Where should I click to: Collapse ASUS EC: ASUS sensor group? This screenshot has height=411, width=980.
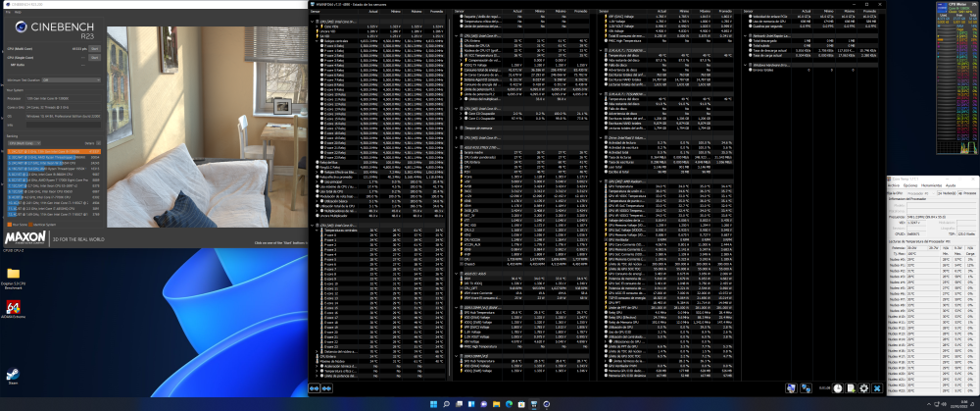point(457,273)
